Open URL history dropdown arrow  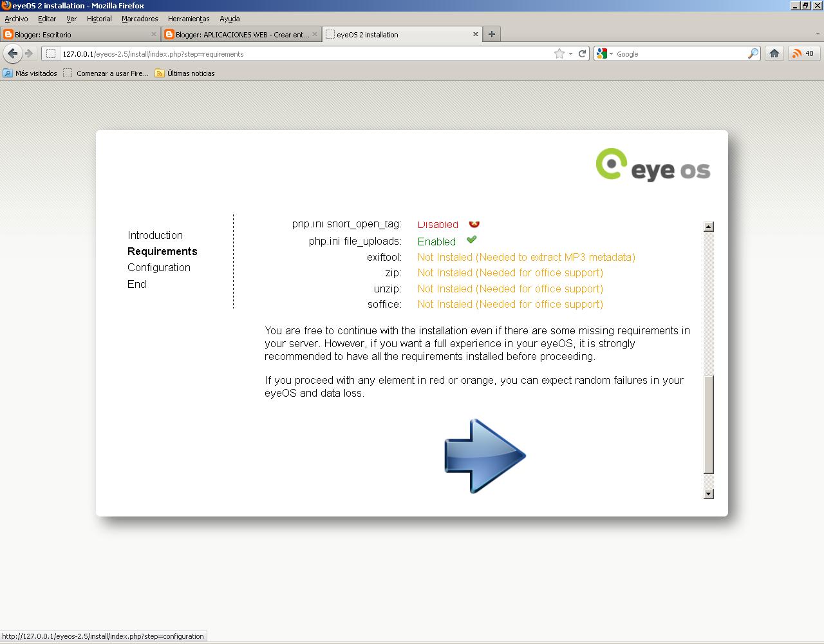570,54
